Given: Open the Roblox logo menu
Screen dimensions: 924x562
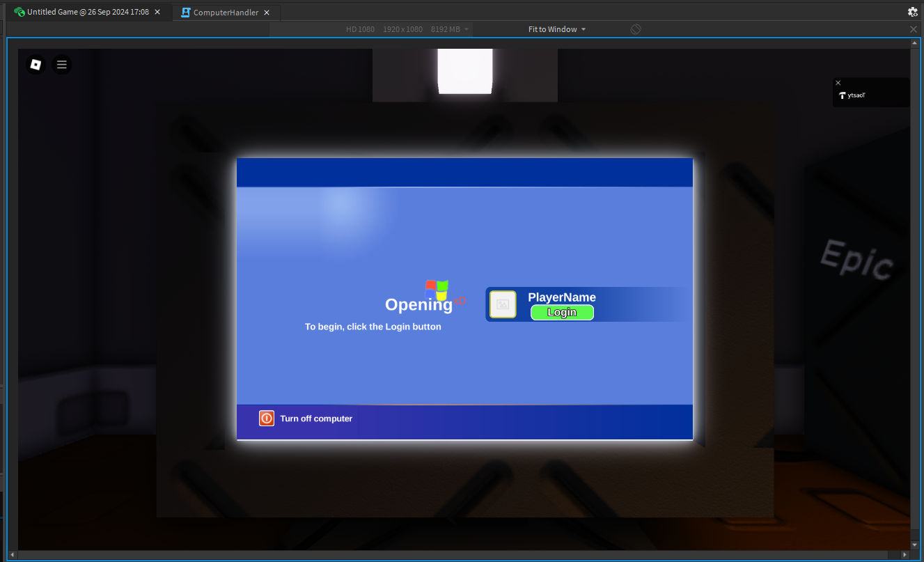Looking at the screenshot, I should coord(36,65).
